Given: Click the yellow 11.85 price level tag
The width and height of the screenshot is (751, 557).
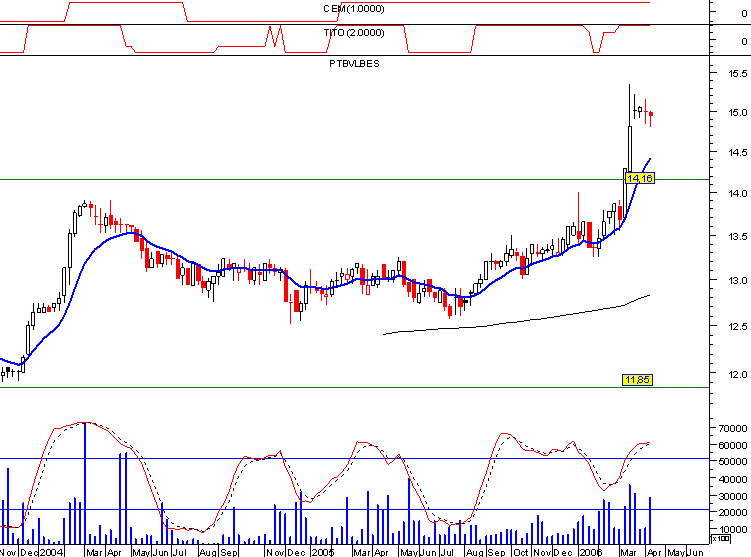Looking at the screenshot, I should point(637,380).
